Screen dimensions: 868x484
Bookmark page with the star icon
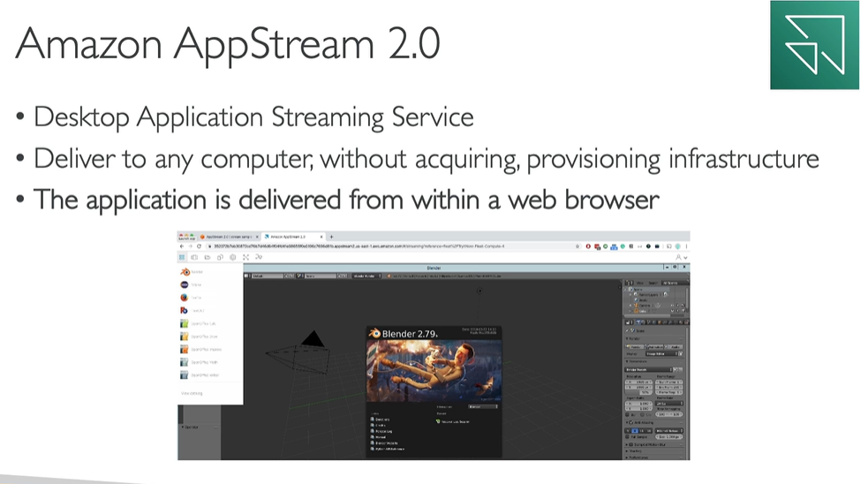tap(577, 246)
